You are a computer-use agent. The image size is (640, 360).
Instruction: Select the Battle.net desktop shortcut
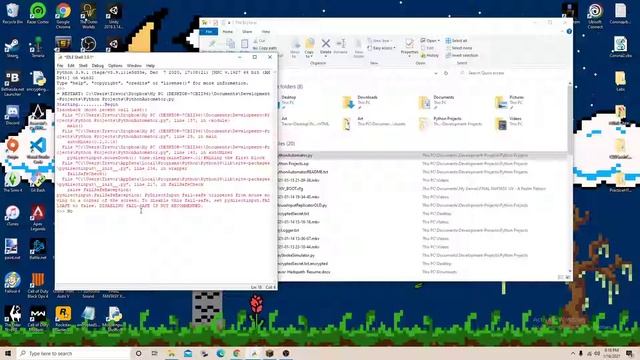(x=38, y=249)
